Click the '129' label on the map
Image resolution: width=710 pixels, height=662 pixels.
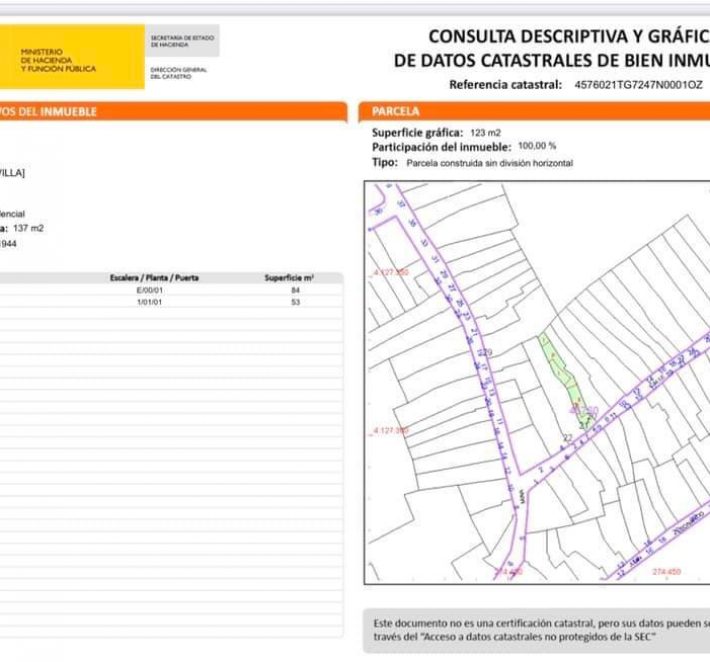pyautogui.click(x=485, y=352)
